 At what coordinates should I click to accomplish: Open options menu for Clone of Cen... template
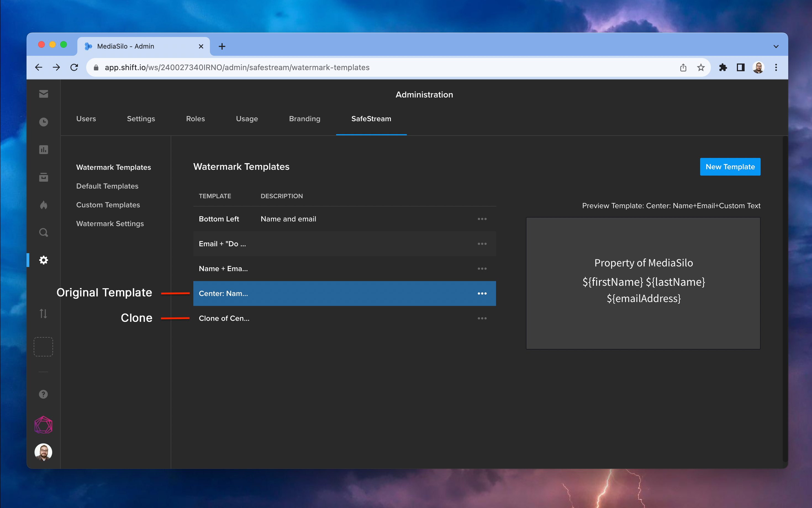482,319
